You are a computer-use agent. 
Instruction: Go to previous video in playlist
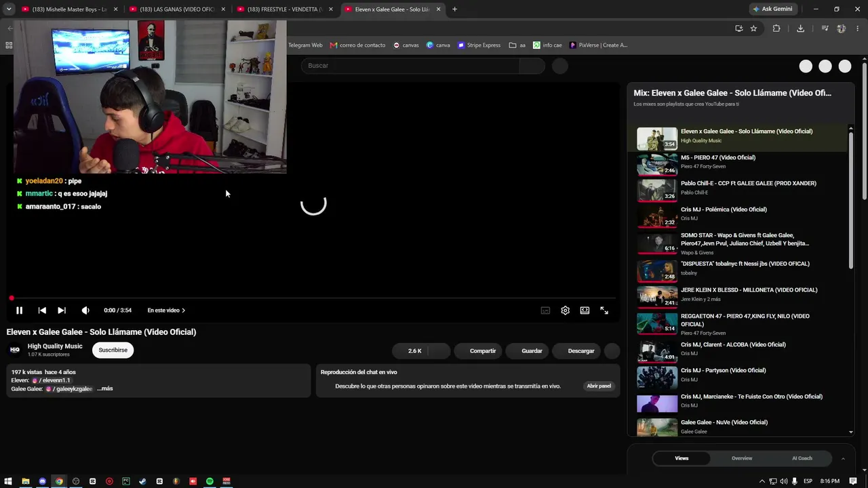tap(42, 310)
